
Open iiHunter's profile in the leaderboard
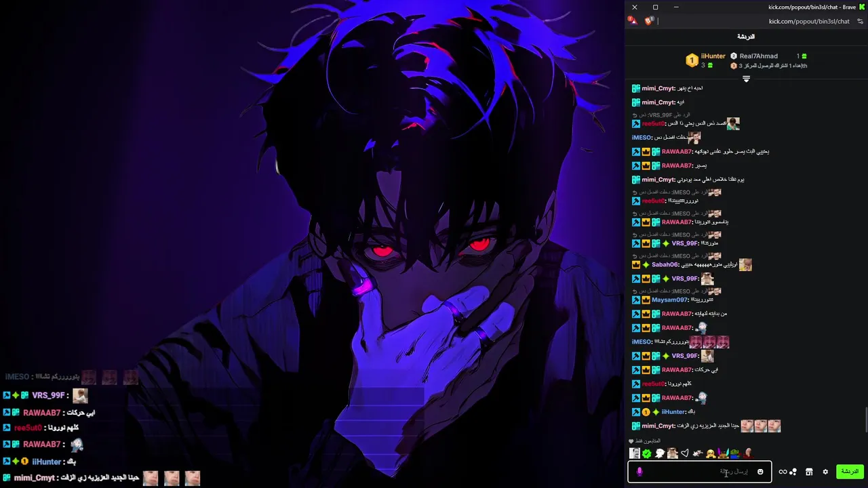pos(713,56)
